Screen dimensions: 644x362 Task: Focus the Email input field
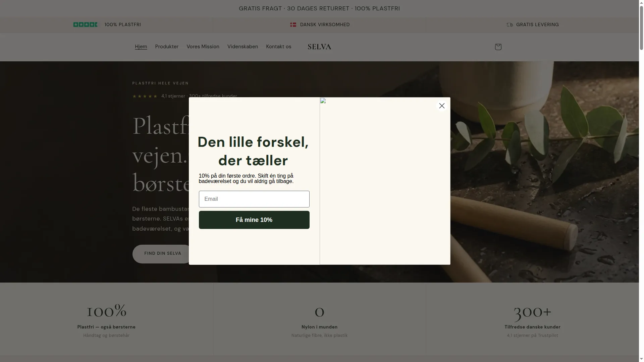(254, 199)
